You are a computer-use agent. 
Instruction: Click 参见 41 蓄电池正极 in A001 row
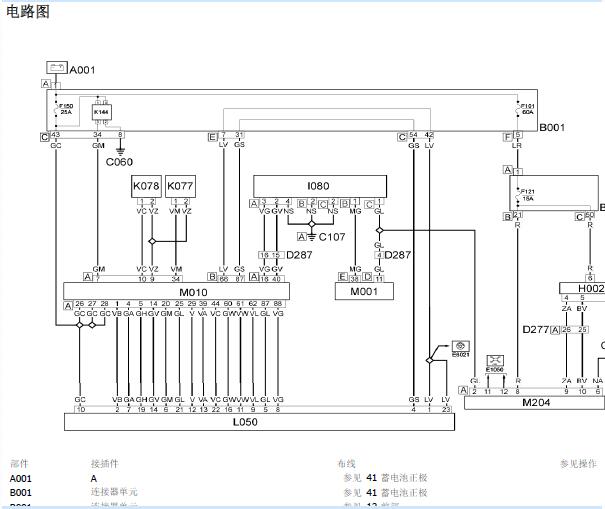click(385, 478)
